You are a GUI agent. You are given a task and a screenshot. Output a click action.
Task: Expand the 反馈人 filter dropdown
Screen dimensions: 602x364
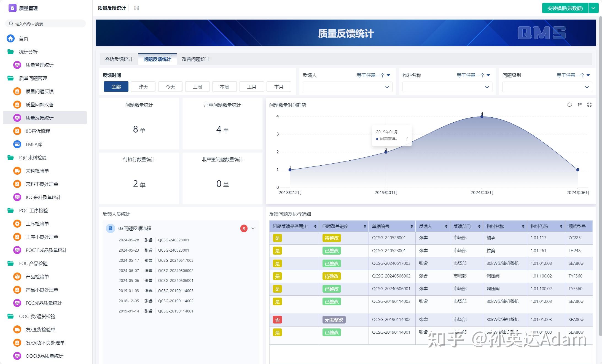[347, 87]
